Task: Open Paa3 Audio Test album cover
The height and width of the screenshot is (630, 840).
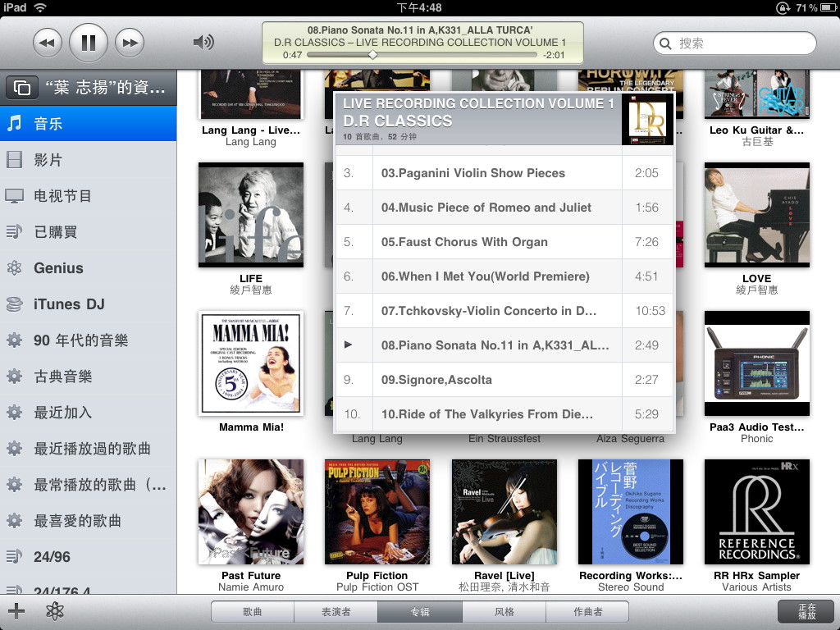Action: tap(757, 363)
